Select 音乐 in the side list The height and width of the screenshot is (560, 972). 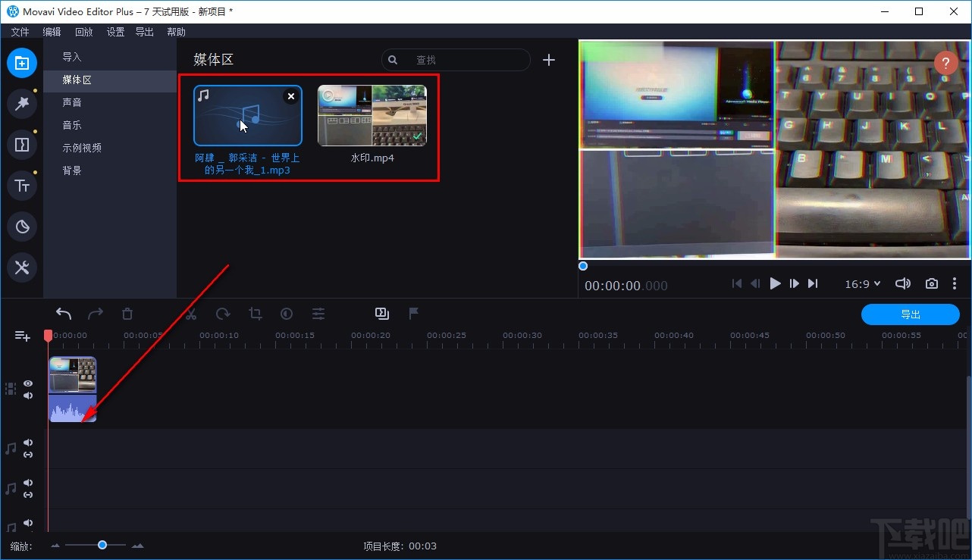[110, 125]
